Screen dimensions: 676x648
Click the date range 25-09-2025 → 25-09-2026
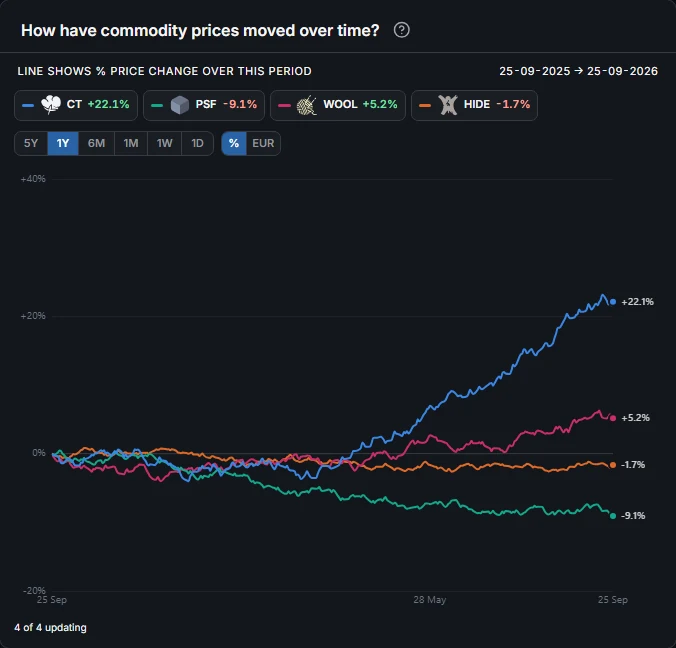(579, 71)
